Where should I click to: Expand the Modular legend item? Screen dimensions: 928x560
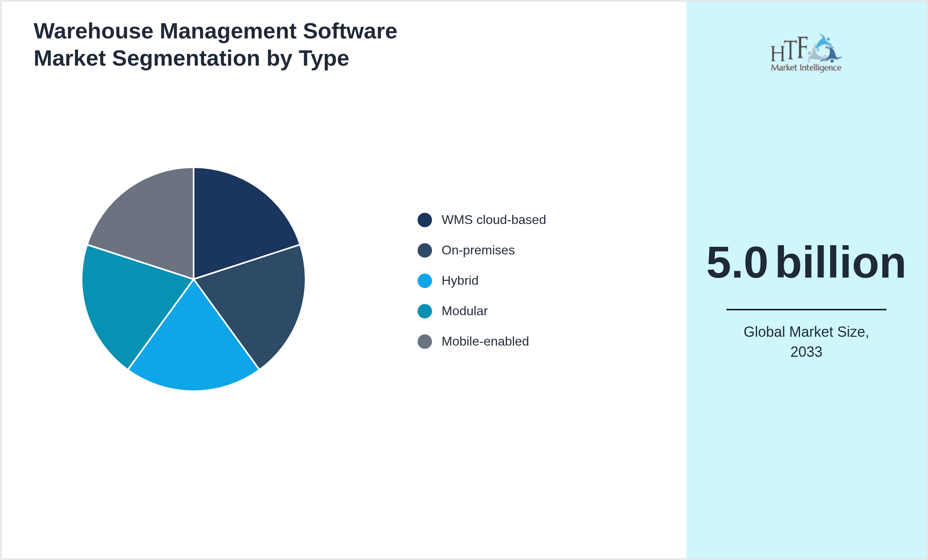click(x=464, y=311)
